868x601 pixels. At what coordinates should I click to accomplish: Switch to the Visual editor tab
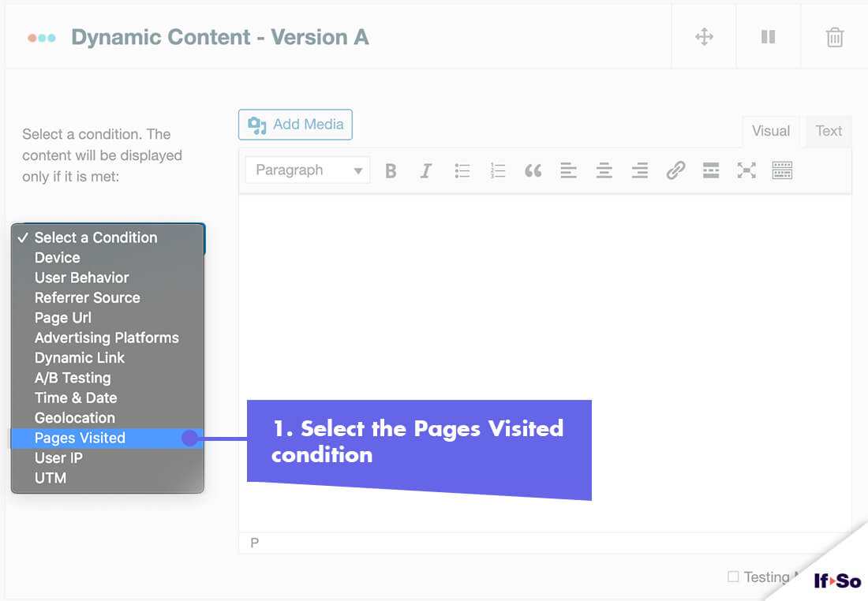pyautogui.click(x=771, y=131)
